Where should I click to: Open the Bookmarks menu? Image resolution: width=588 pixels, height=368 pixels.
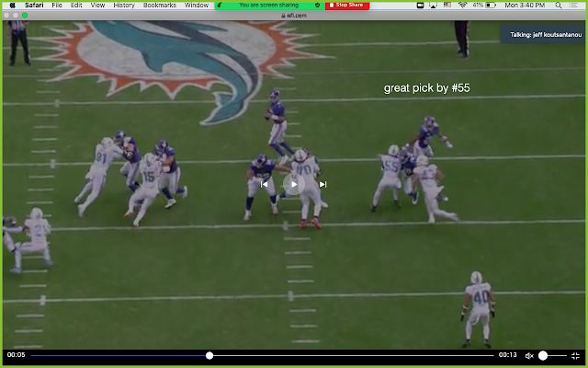coord(159,5)
